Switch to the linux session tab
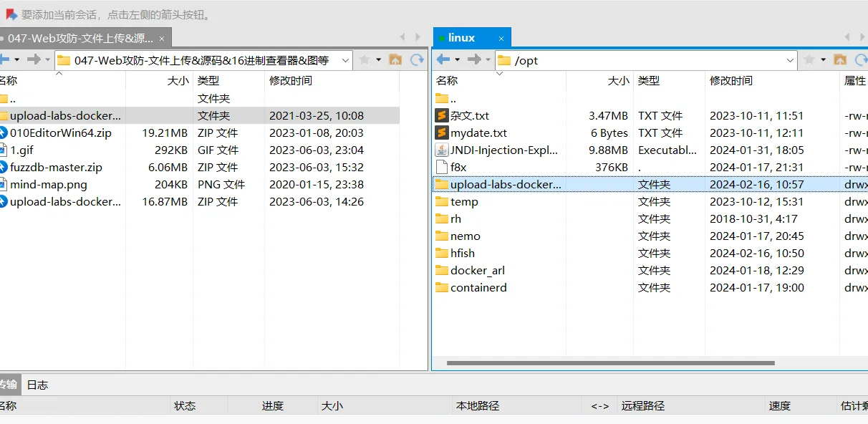This screenshot has height=424, width=868. click(461, 38)
